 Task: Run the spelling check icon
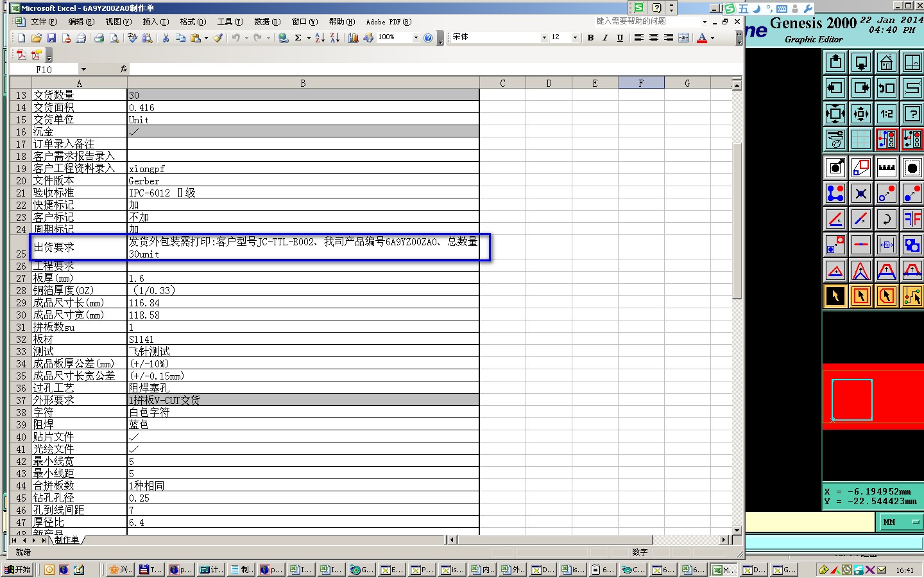pos(132,38)
